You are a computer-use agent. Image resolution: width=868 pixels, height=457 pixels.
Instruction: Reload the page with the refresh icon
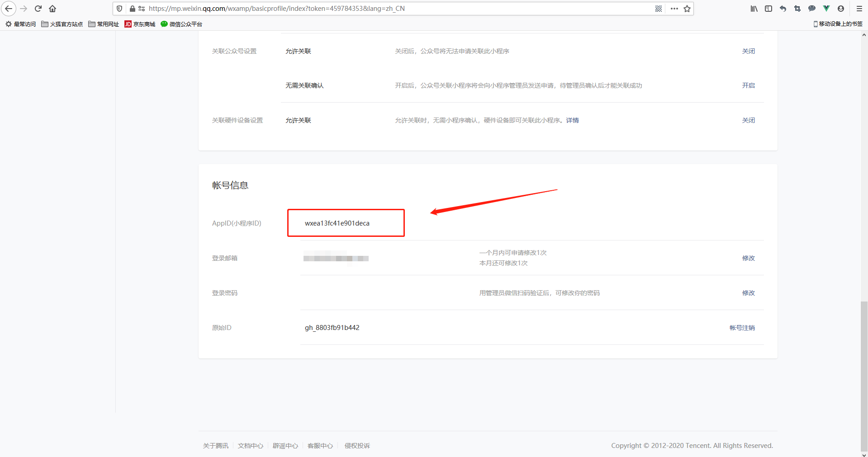38,9
